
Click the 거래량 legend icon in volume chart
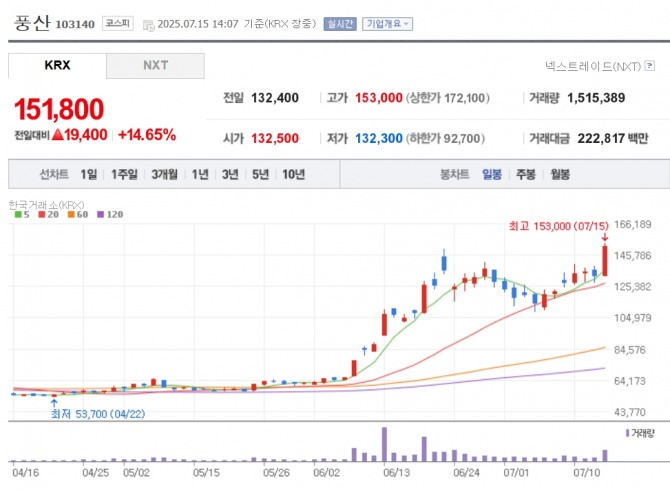coord(628,433)
